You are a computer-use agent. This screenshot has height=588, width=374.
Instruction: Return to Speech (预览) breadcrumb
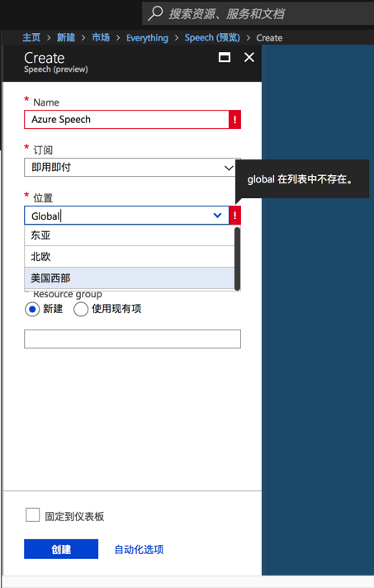pos(212,38)
